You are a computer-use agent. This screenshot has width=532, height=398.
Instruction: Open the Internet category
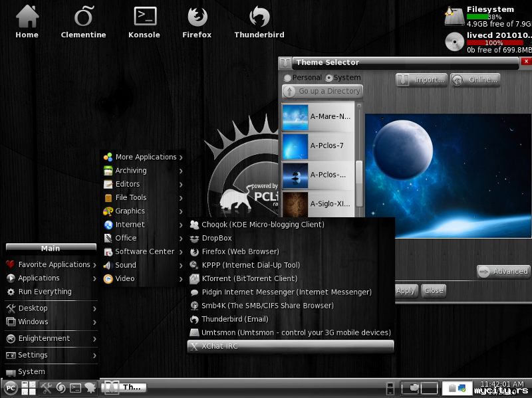pyautogui.click(x=143, y=225)
